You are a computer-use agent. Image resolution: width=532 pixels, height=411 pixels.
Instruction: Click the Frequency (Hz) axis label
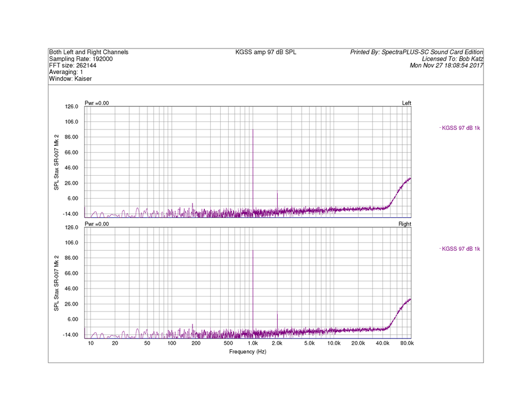click(x=247, y=352)
